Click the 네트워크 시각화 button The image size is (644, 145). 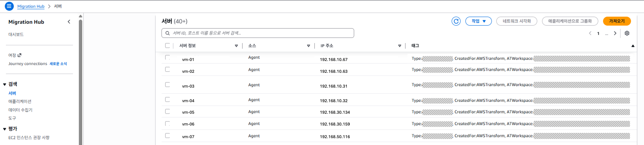pyautogui.click(x=517, y=21)
